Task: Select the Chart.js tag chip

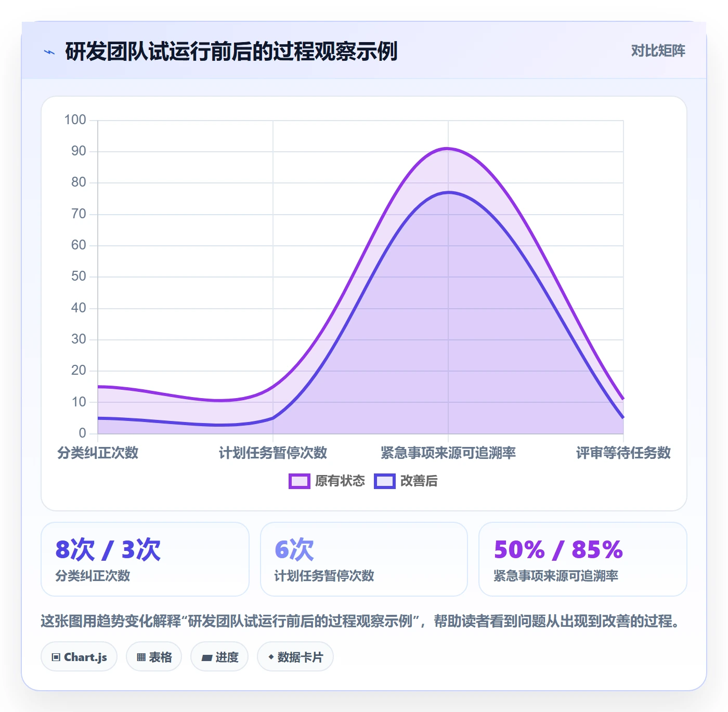Action: (x=79, y=657)
